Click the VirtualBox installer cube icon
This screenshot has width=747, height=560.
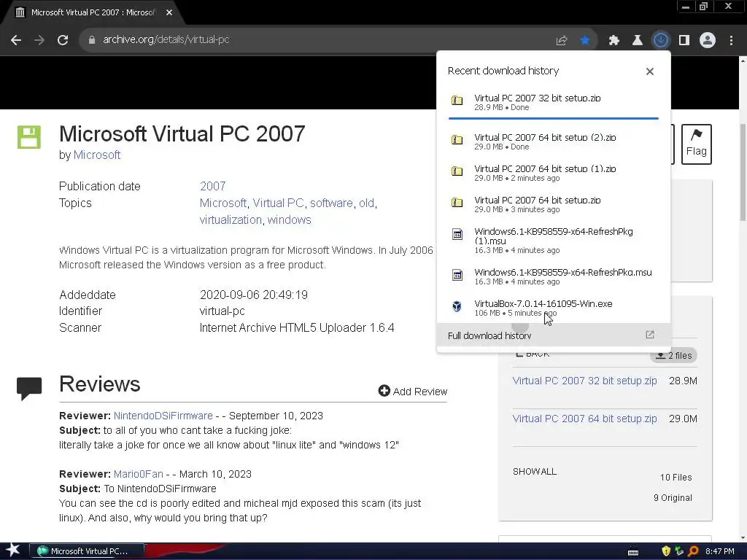click(x=457, y=306)
